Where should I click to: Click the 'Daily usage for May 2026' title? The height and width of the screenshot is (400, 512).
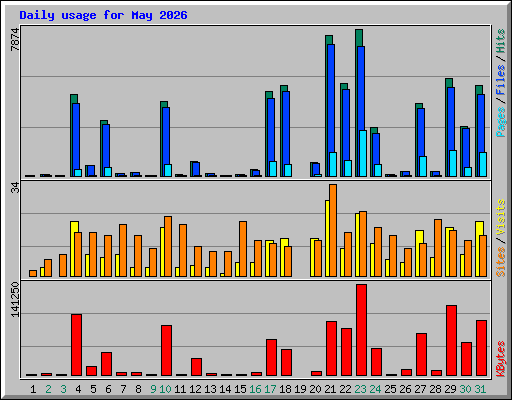pyautogui.click(x=103, y=15)
